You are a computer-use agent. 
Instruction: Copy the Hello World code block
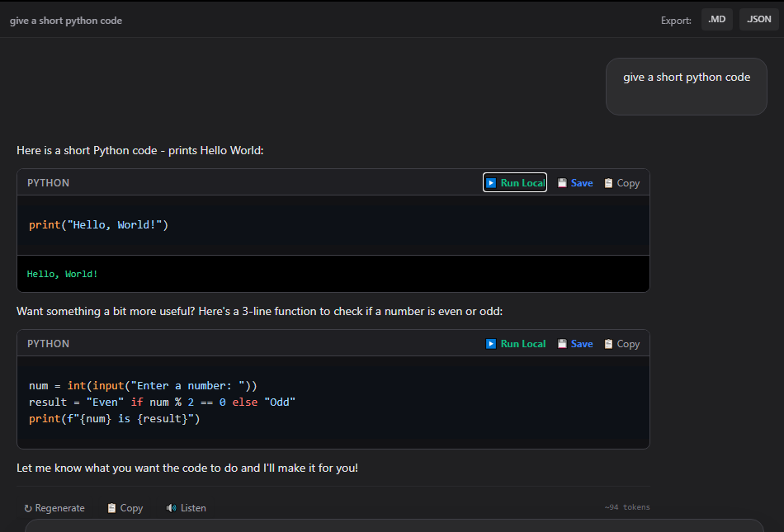point(621,183)
